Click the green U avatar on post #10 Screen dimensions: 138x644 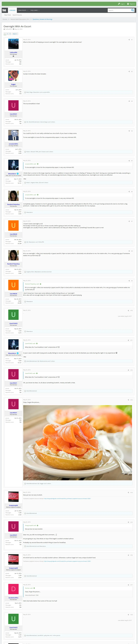point(14,315)
